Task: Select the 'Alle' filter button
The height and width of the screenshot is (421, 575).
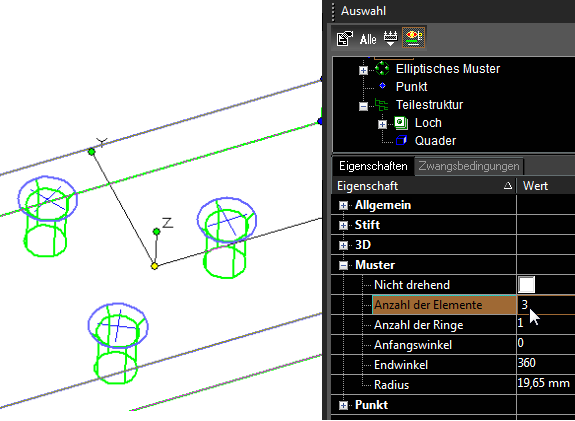Action: pos(368,39)
